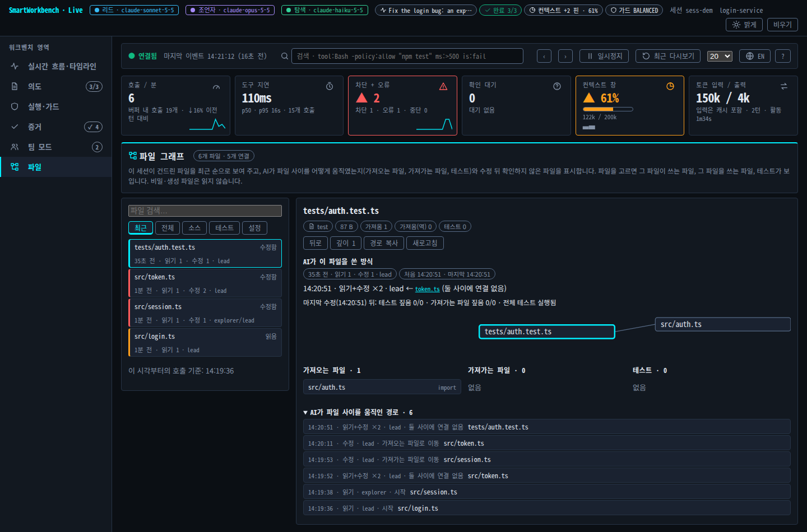Toggle the 깊이 1 depth button

(346, 243)
